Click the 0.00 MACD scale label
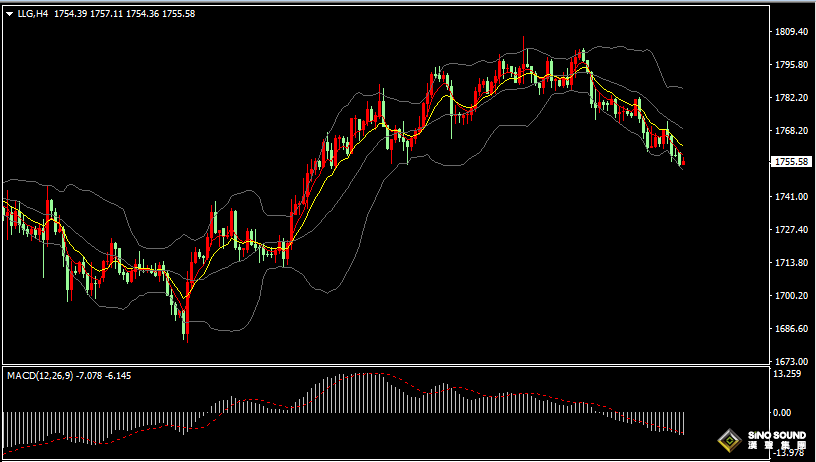816x462 pixels. (782, 413)
